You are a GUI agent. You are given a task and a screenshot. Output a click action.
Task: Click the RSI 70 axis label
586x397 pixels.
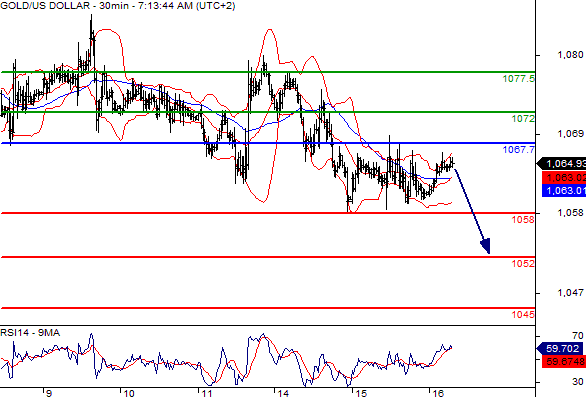point(578,336)
